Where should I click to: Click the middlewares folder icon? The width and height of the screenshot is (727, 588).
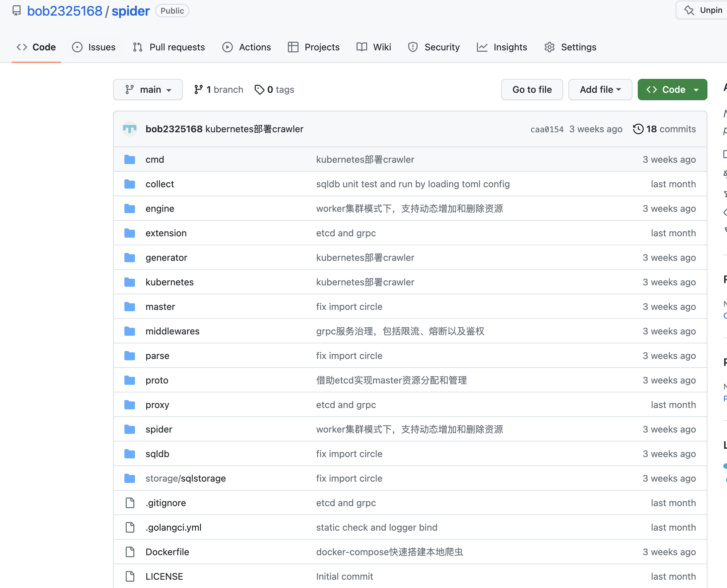[x=129, y=331]
